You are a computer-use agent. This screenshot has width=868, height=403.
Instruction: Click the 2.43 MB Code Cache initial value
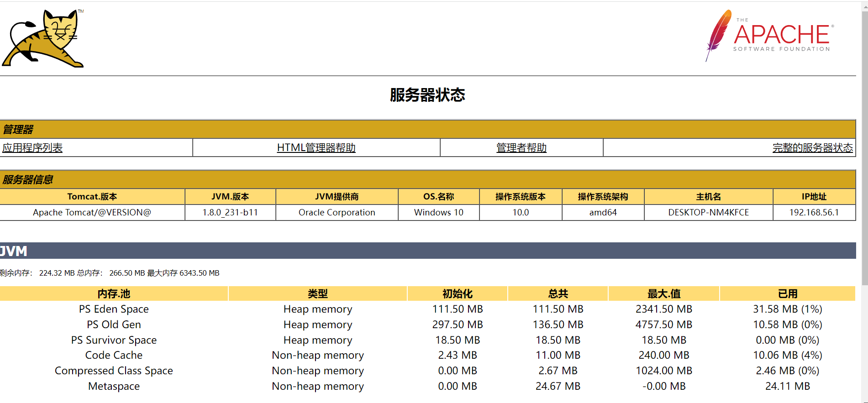point(458,355)
